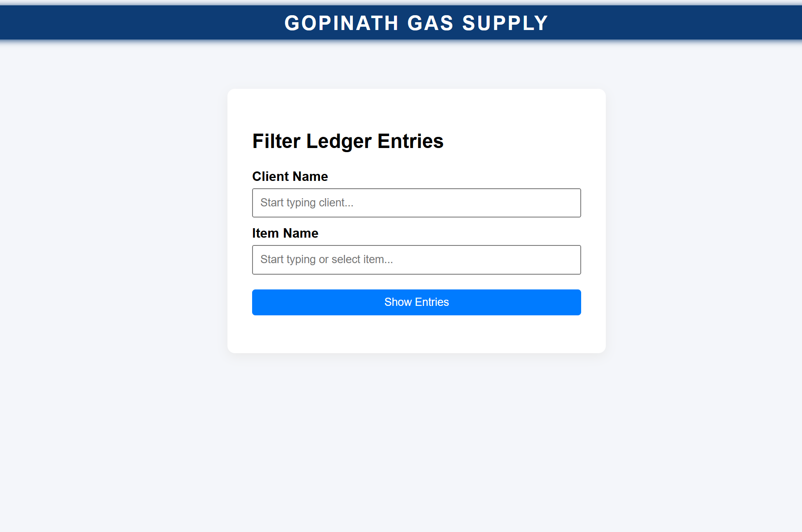Click the word Ledger in the heading
The image size is (802, 532).
click(x=339, y=141)
